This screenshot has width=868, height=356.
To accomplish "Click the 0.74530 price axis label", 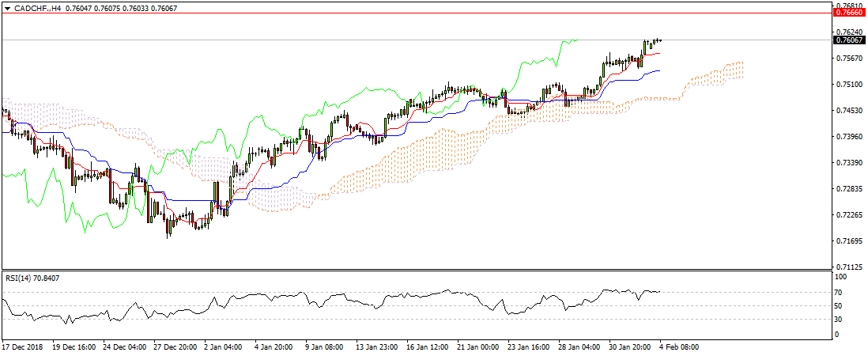I will pos(851,110).
